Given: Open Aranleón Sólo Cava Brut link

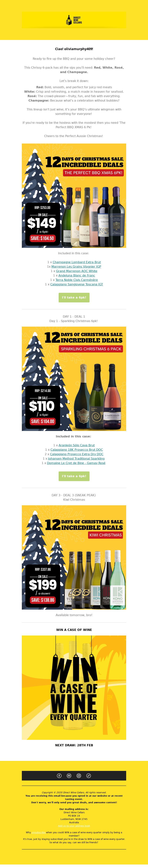Looking at the screenshot, I should pos(77,445).
